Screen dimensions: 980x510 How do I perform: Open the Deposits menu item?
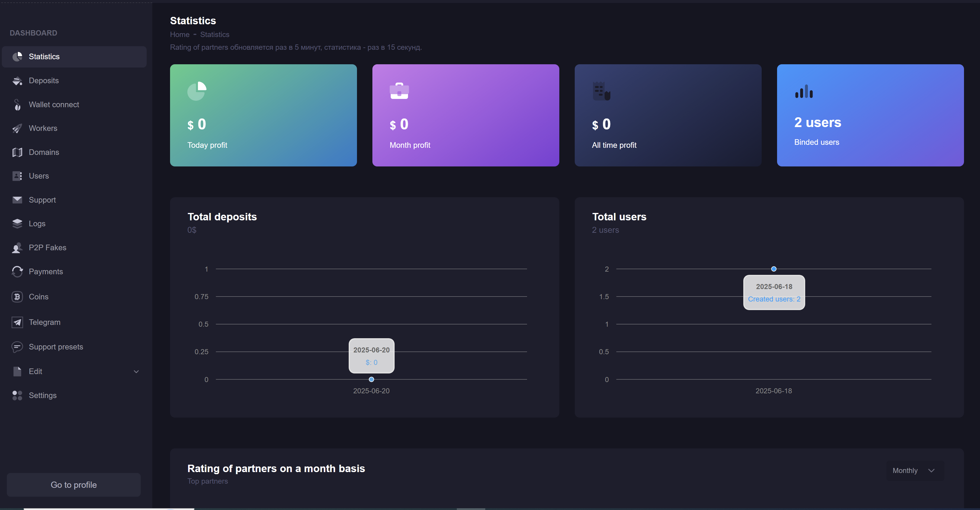(x=44, y=81)
